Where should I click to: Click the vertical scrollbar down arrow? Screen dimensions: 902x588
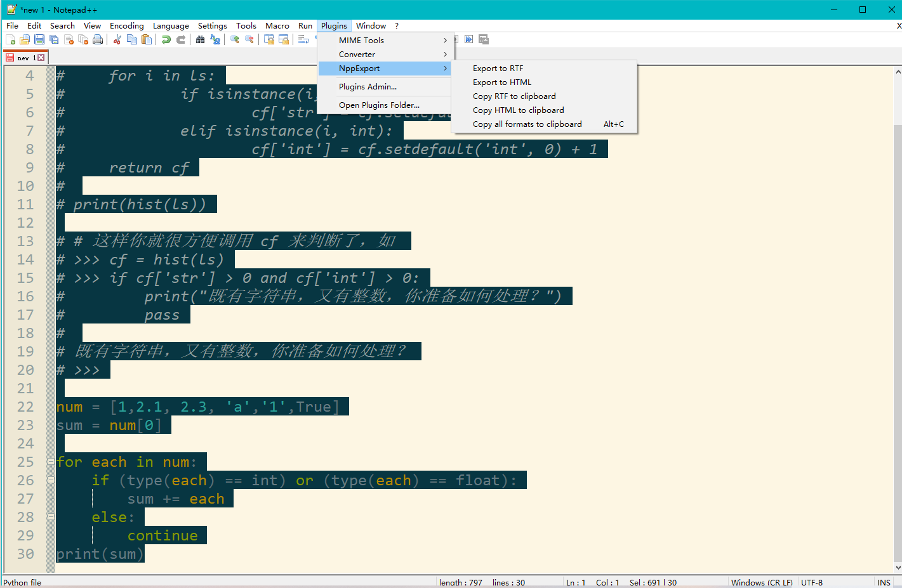pos(898,568)
